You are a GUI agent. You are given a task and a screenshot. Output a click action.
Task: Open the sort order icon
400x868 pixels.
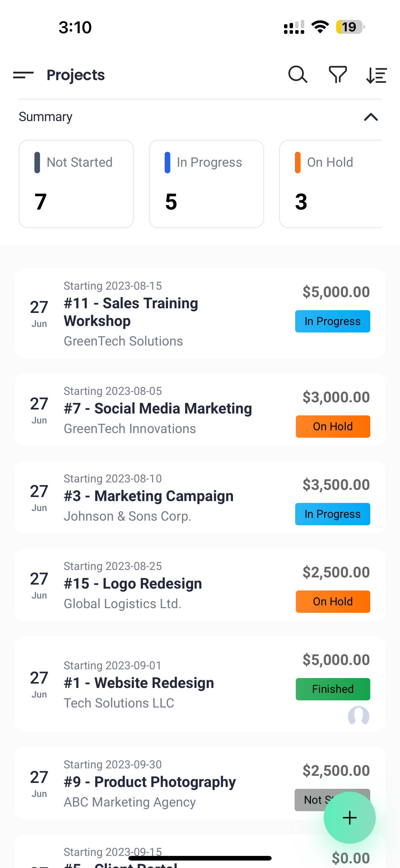coord(376,75)
